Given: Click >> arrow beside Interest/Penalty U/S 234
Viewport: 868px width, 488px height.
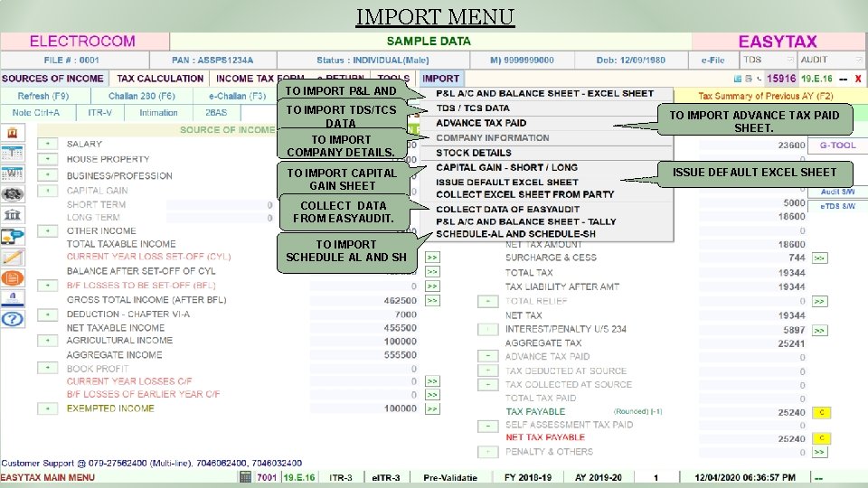Looking at the screenshot, I should pyautogui.click(x=820, y=331).
